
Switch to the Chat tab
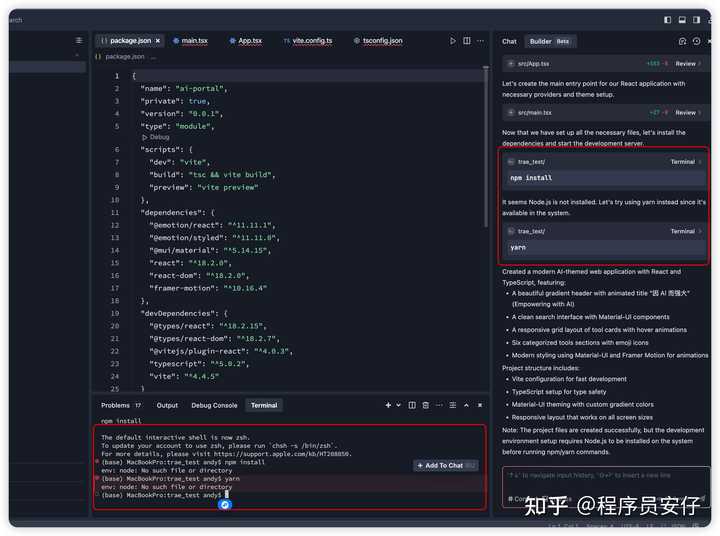509,41
